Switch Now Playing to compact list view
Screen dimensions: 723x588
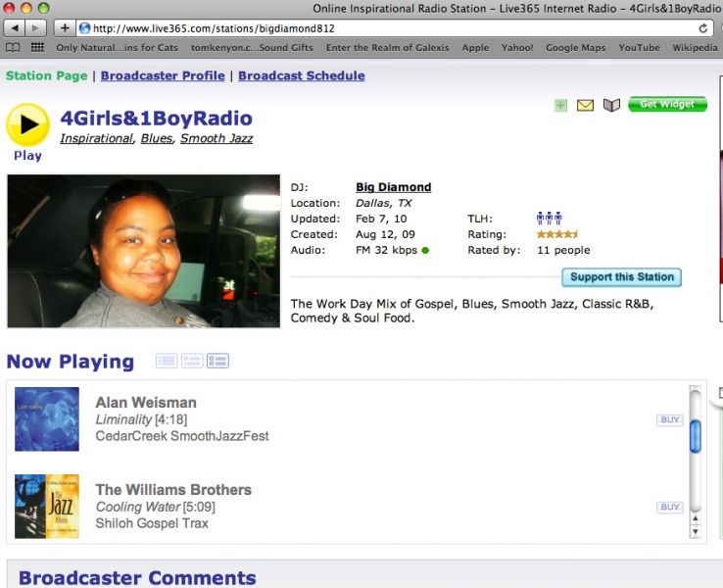[167, 362]
